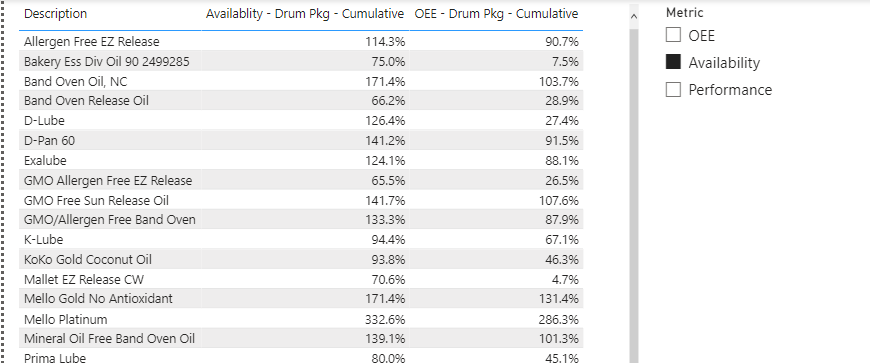Select the Bakery Ess Div Oil row
The width and height of the screenshot is (870, 363).
coord(301,61)
